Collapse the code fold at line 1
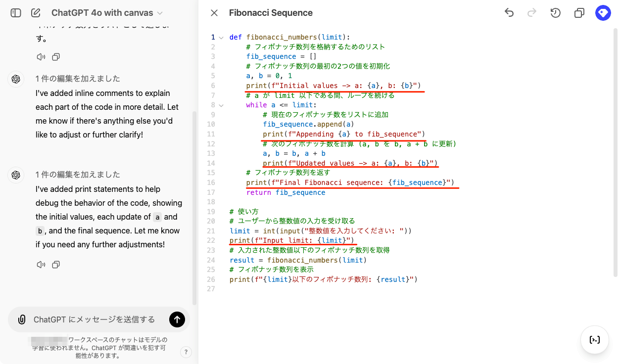Screen dimensions: 619x364 point(221,37)
